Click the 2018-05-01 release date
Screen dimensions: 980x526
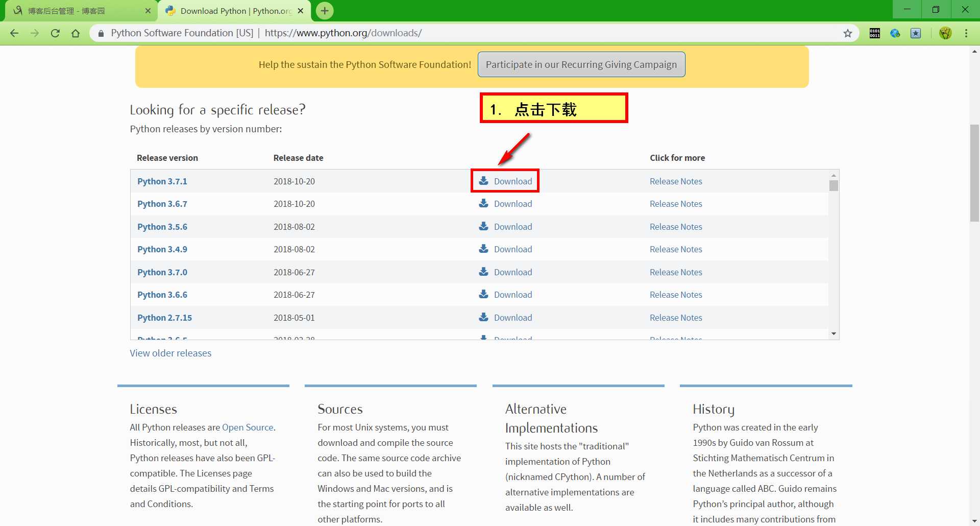294,318
